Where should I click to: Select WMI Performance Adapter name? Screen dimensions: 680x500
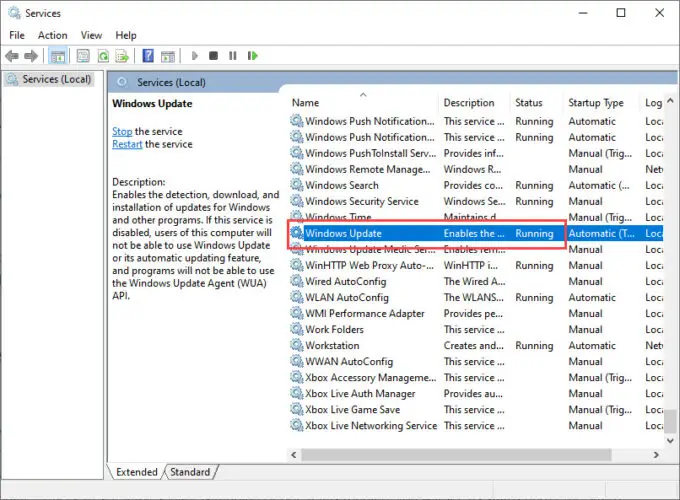(365, 314)
